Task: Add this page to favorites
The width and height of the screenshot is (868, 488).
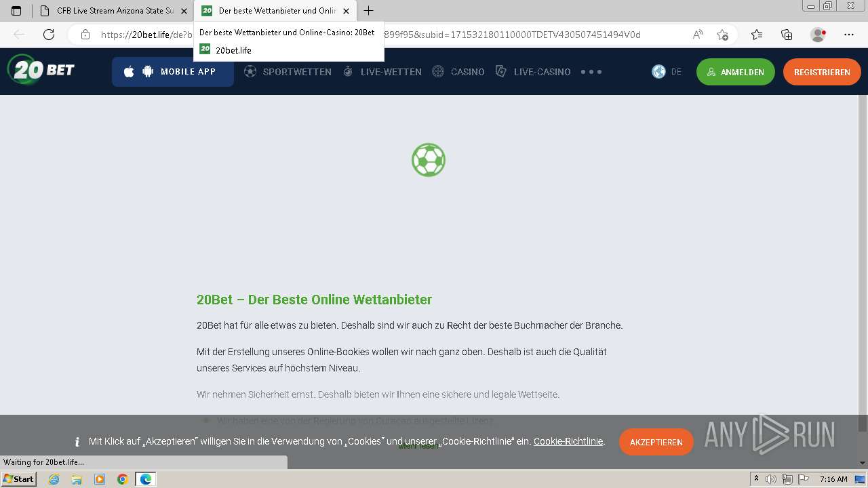Action: (722, 35)
